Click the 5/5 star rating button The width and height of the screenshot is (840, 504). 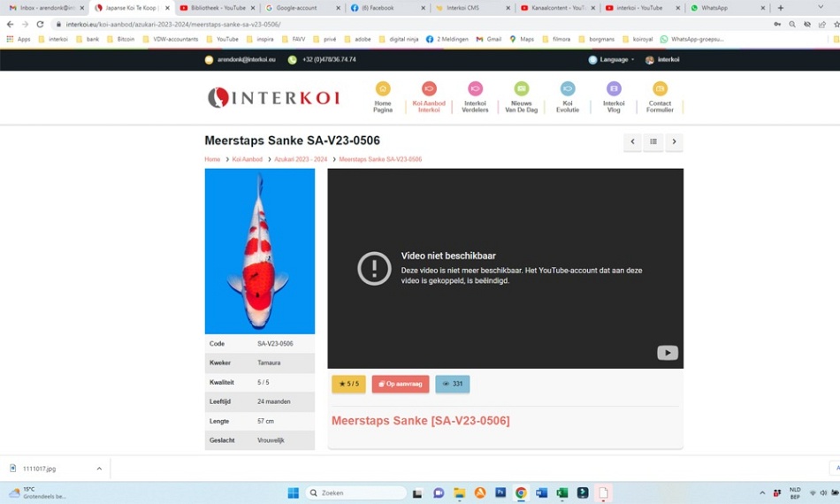[x=348, y=384]
